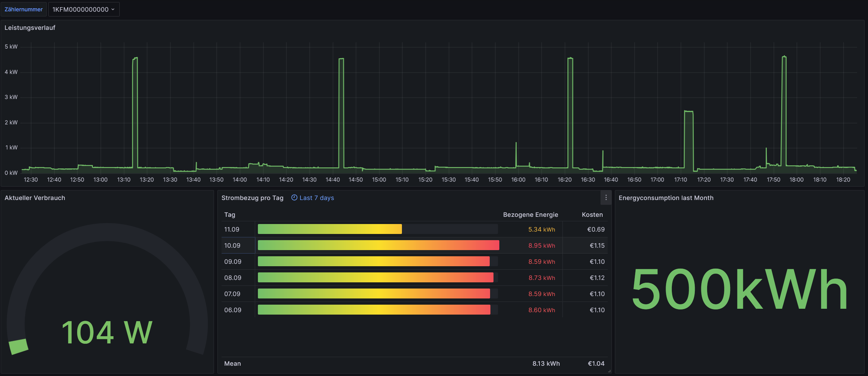Image resolution: width=868 pixels, height=376 pixels.
Task: Click the Last 7 days time override link
Action: click(x=316, y=198)
